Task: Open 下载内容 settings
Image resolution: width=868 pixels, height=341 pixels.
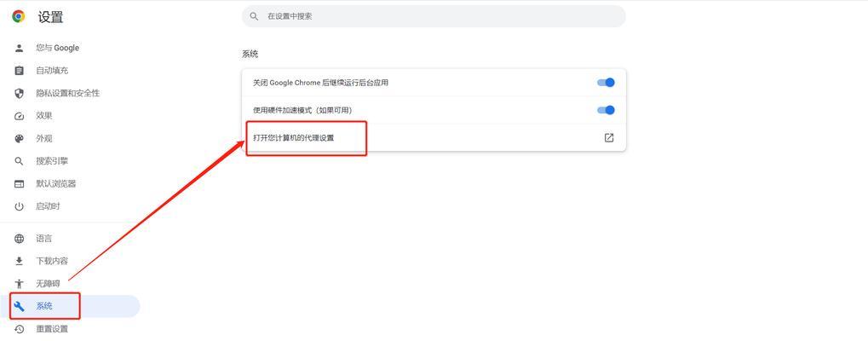Action: tap(52, 261)
